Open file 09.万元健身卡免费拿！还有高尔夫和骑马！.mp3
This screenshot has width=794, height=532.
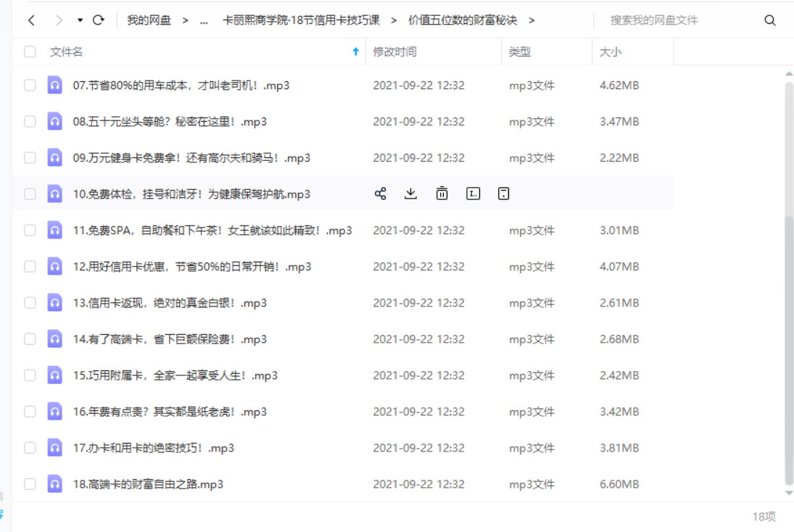tap(191, 158)
